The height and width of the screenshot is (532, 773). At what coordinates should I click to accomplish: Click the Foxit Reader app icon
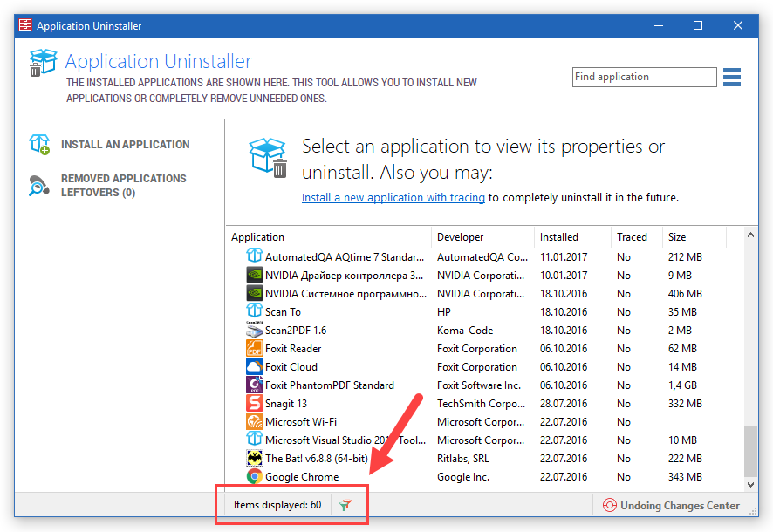[x=256, y=348]
